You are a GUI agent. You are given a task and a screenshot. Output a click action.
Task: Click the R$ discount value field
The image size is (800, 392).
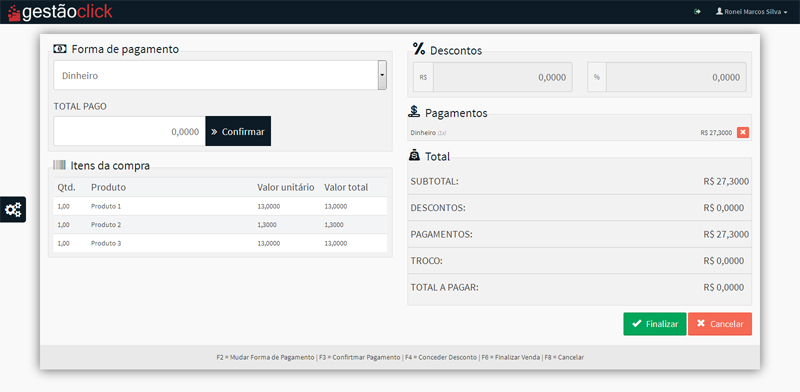point(503,78)
